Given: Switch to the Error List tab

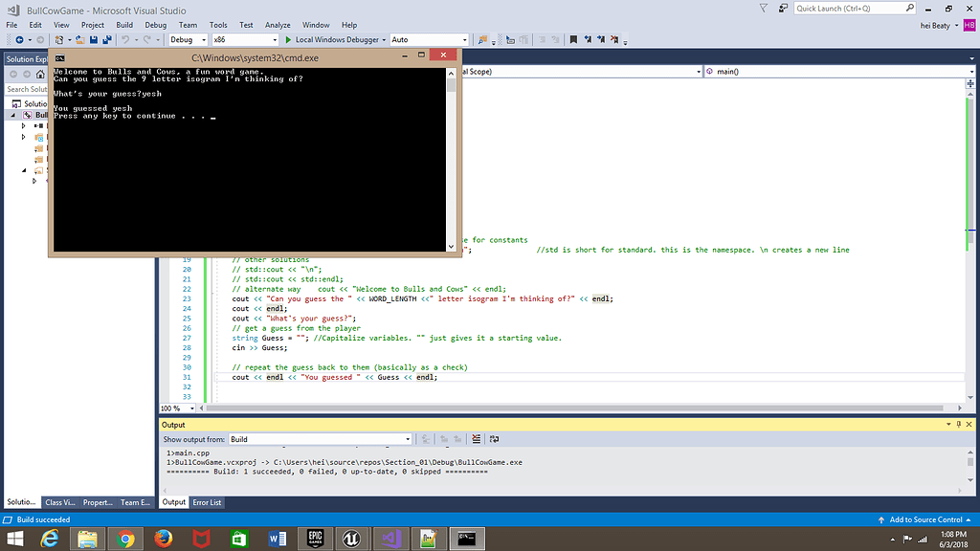Looking at the screenshot, I should coord(207,502).
